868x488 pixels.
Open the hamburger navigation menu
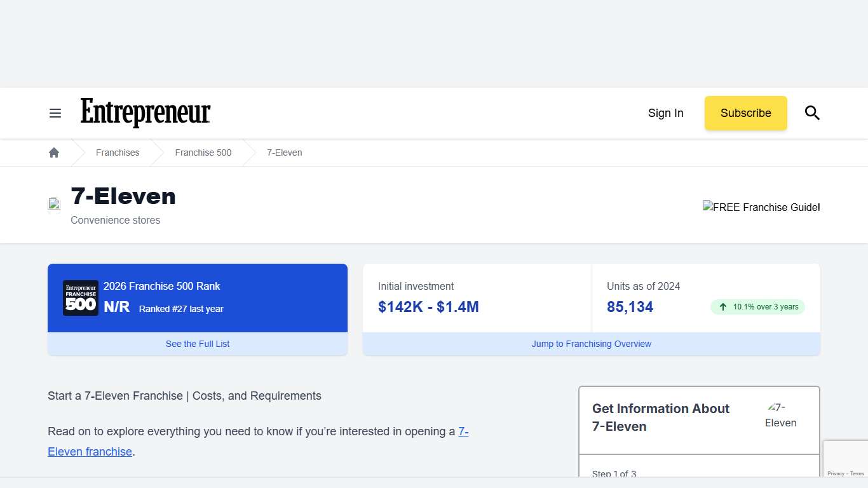55,113
